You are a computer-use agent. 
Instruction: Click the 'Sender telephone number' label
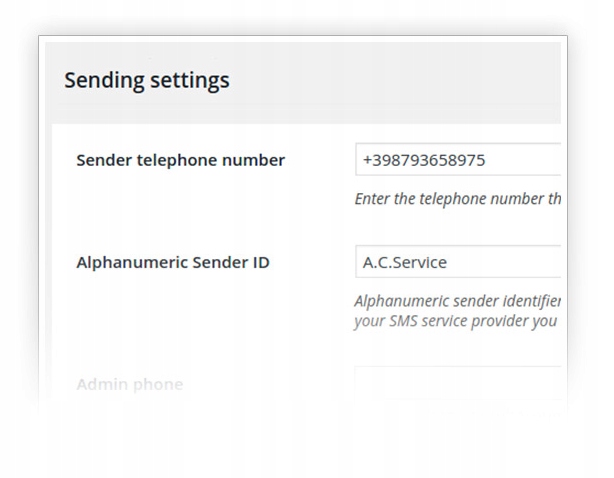point(180,160)
